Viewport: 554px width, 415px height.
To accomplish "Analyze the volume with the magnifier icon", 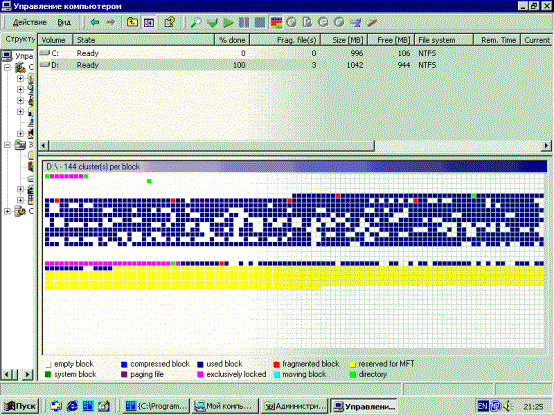I will click(196, 23).
